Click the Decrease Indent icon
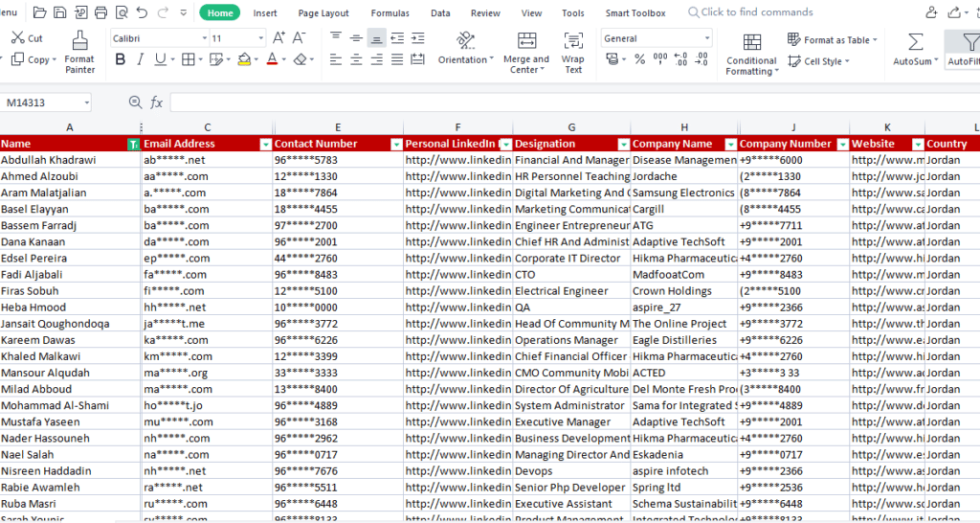 tap(397, 38)
